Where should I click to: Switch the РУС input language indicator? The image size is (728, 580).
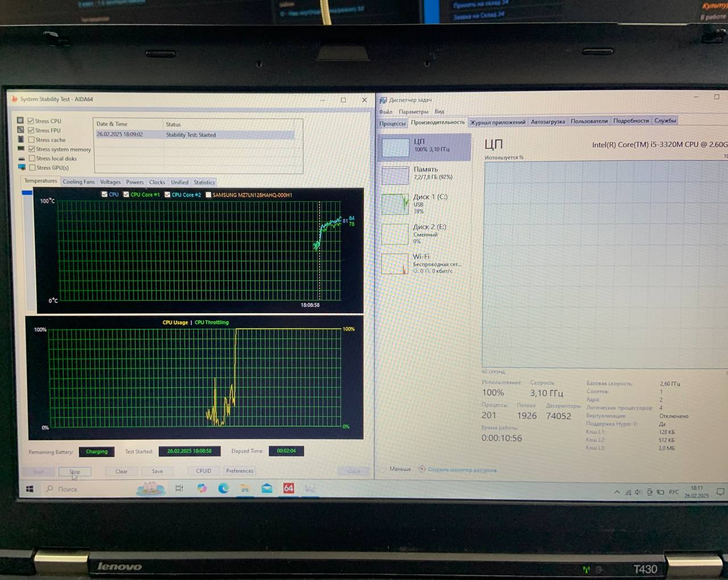tap(673, 492)
